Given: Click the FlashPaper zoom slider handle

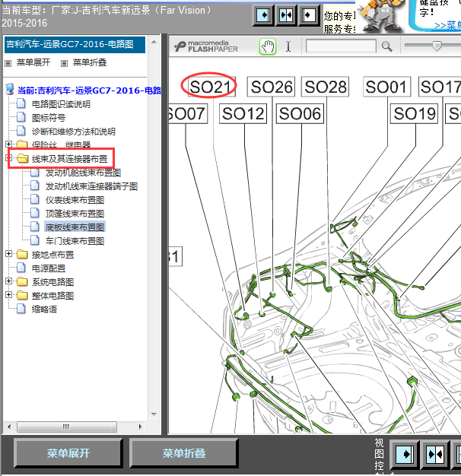Looking at the screenshot, I should click(x=437, y=46).
